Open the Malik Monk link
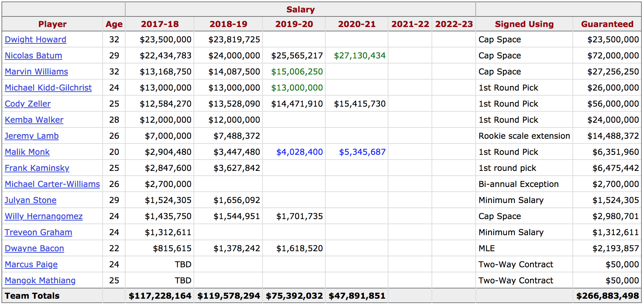 [27, 152]
